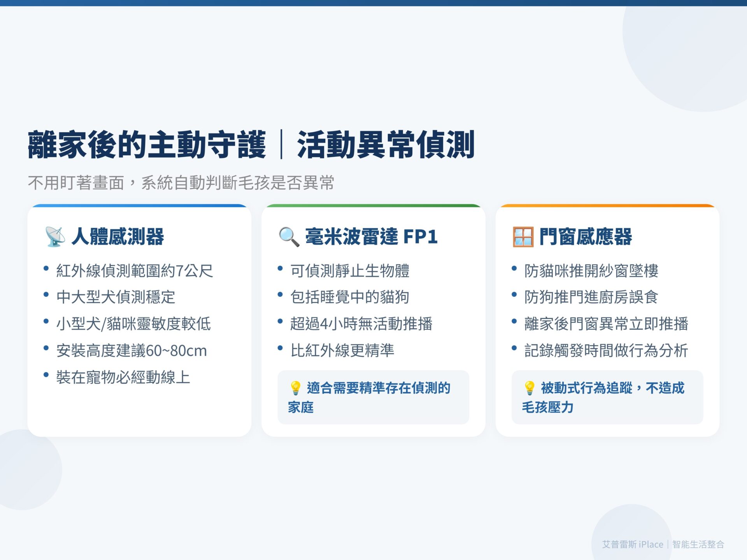747x560 pixels.
Task: Select the bullet 防貓咪推開紗窗墜樓
Action: pyautogui.click(x=591, y=271)
